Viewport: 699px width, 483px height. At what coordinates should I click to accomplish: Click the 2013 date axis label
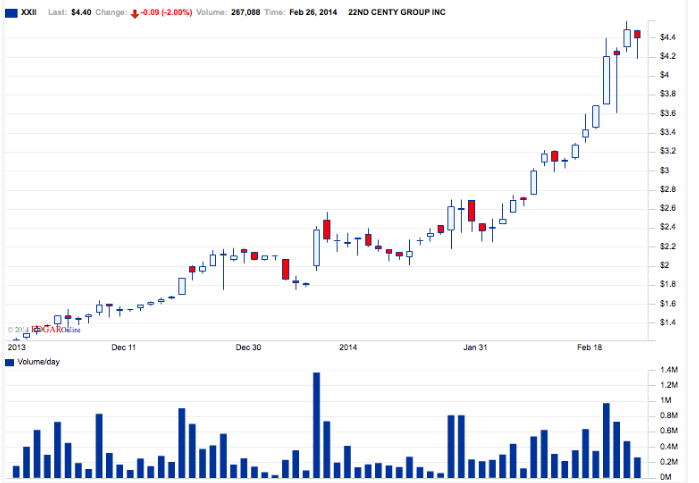pos(16,347)
